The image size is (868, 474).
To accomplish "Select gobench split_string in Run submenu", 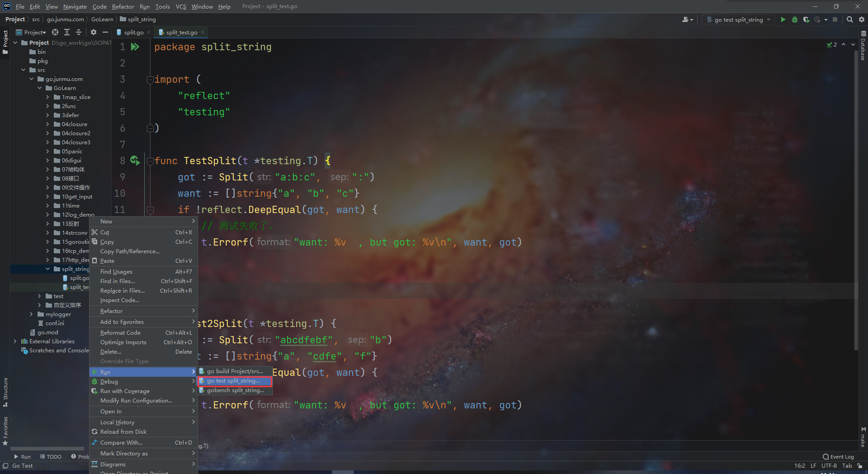I will [235, 390].
